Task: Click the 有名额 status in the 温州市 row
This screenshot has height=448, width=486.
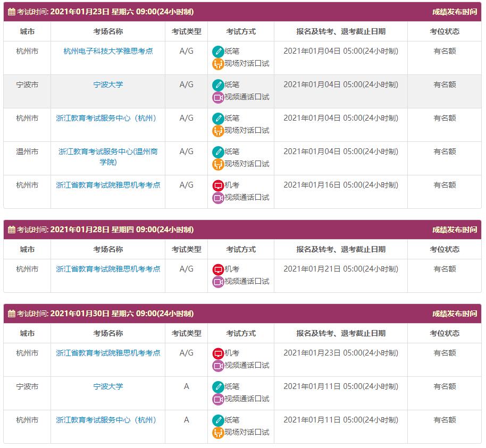Action: [445, 152]
